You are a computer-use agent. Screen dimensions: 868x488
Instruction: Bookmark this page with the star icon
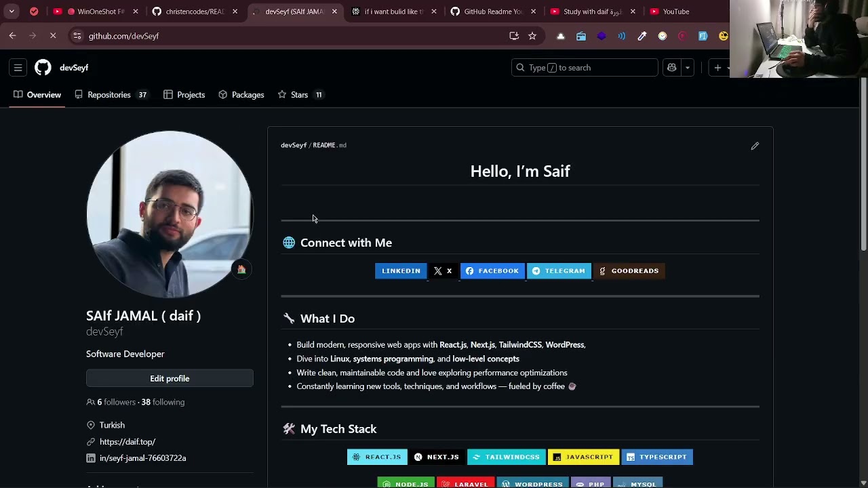(532, 36)
